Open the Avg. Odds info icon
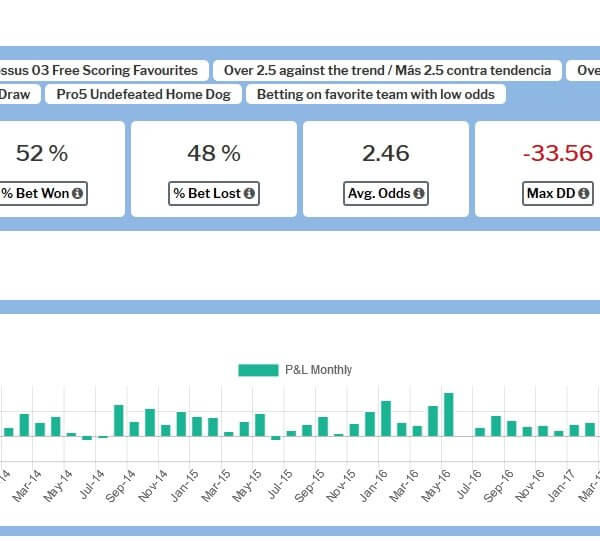The image size is (600, 541). (418, 194)
